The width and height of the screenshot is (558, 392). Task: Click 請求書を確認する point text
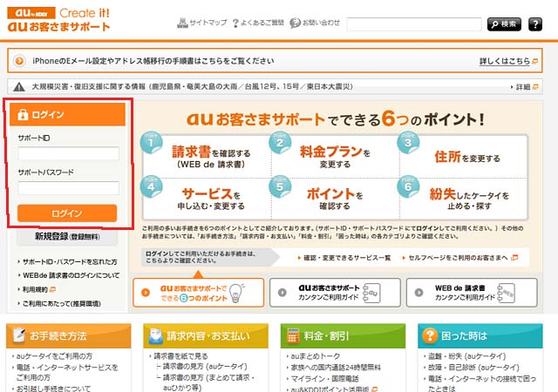pyautogui.click(x=211, y=157)
